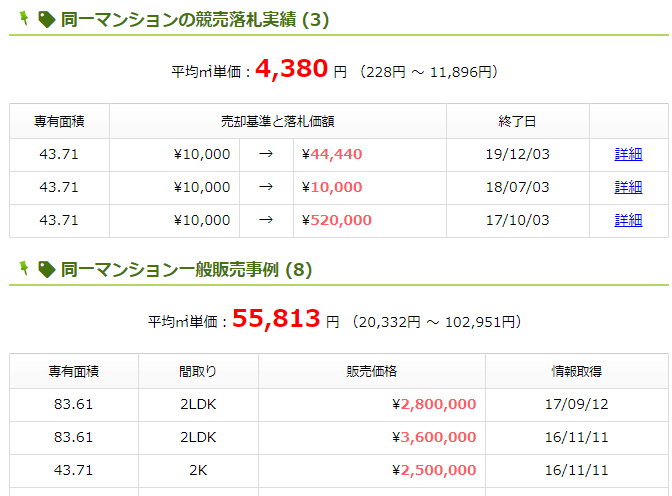Viewport: 672px width, 496px height.
Task: Click the ¥2,800,000 sale price
Action: point(438,404)
